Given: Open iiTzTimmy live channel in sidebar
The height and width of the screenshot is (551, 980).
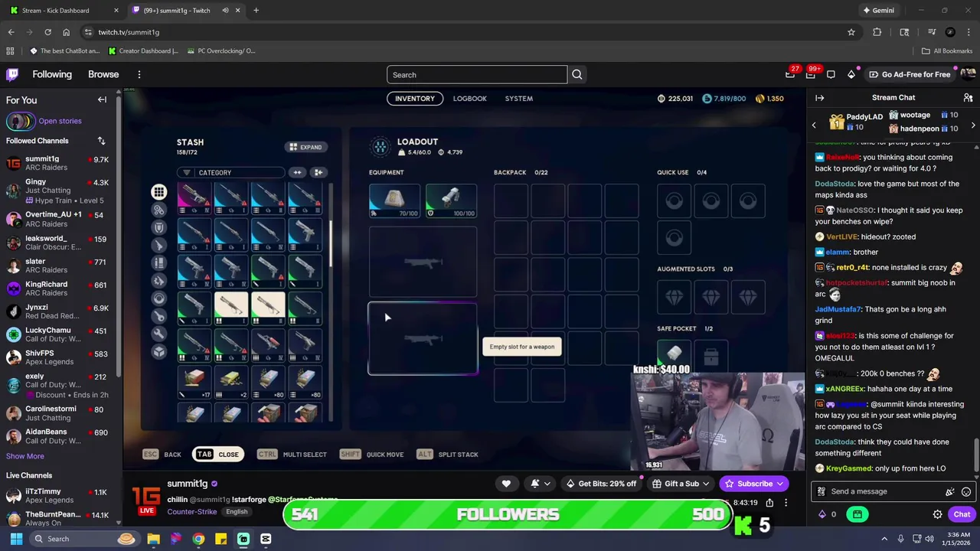Looking at the screenshot, I should (60, 496).
